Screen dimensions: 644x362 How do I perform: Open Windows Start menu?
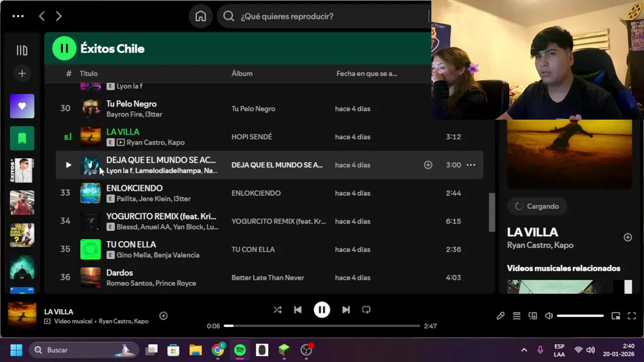[16, 350]
